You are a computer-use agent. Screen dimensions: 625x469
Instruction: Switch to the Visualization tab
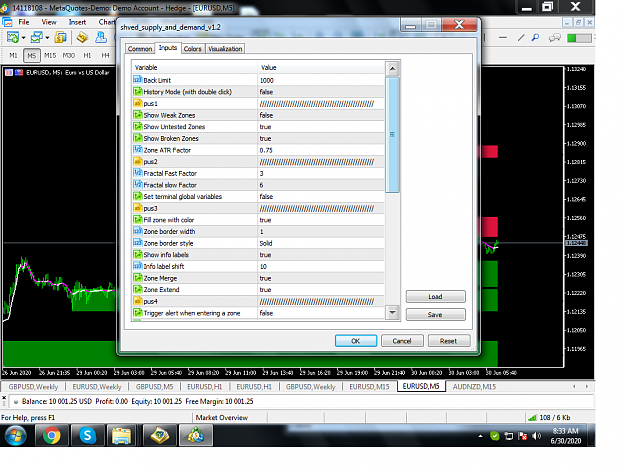(225, 49)
